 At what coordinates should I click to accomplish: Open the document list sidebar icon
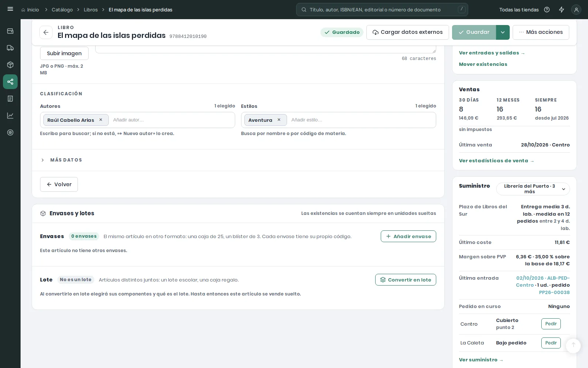tap(10, 99)
